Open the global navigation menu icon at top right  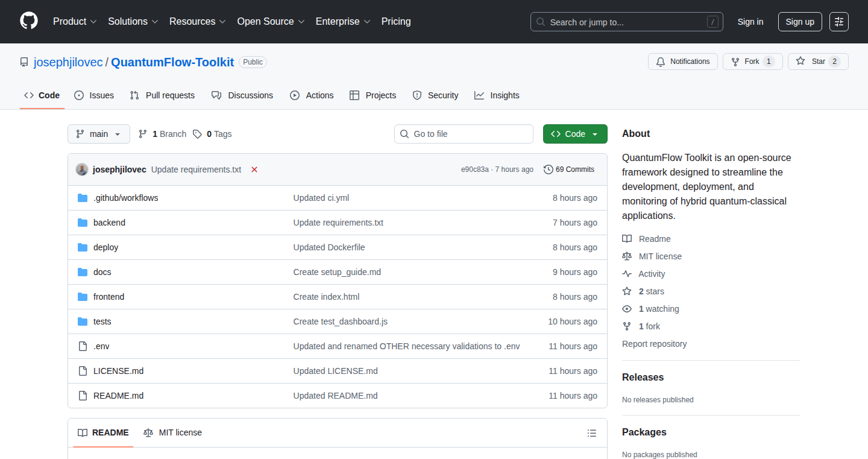click(x=839, y=22)
